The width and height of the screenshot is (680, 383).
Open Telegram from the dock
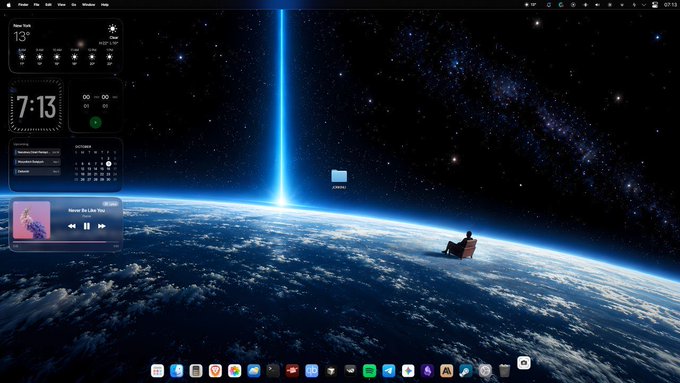tap(389, 371)
